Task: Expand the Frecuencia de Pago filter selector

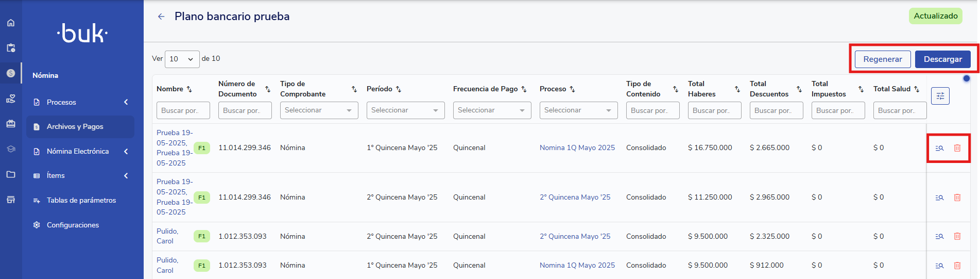Action: pyautogui.click(x=492, y=110)
